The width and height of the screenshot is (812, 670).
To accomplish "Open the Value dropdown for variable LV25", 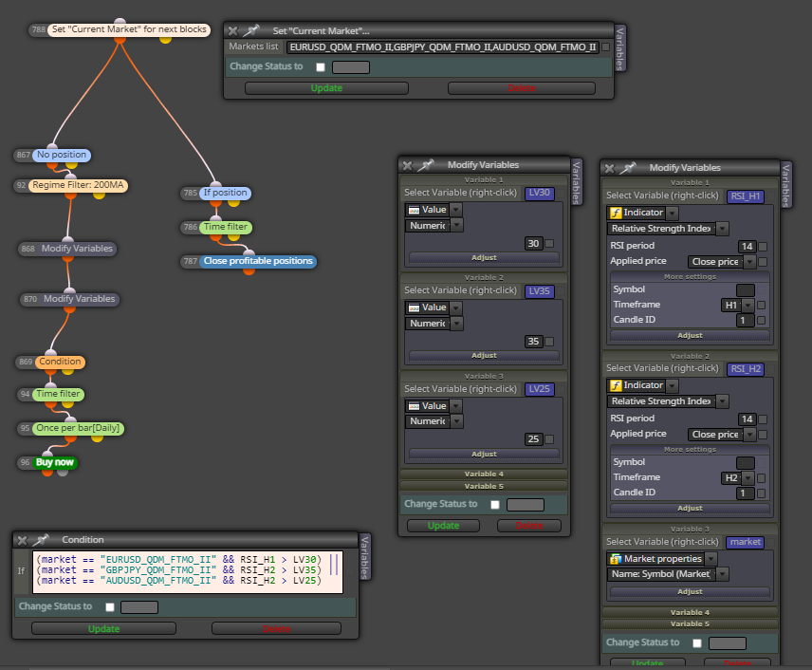I will coord(455,406).
